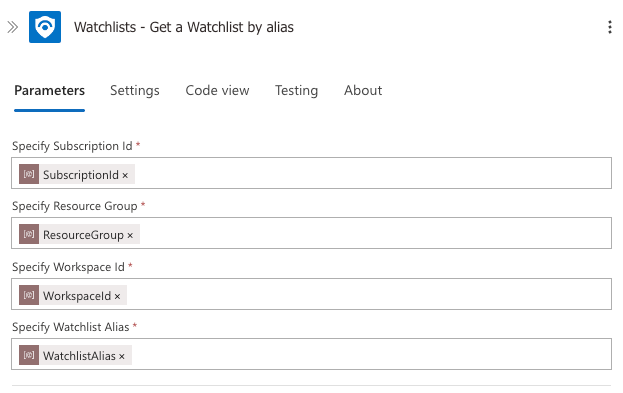Focus the Specify Resource Group input field

(x=312, y=233)
